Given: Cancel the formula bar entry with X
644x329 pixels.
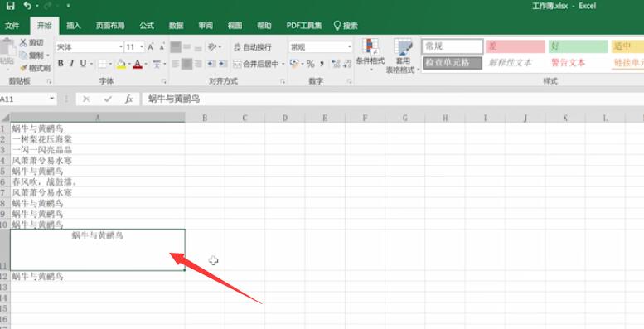Looking at the screenshot, I should 86,99.
